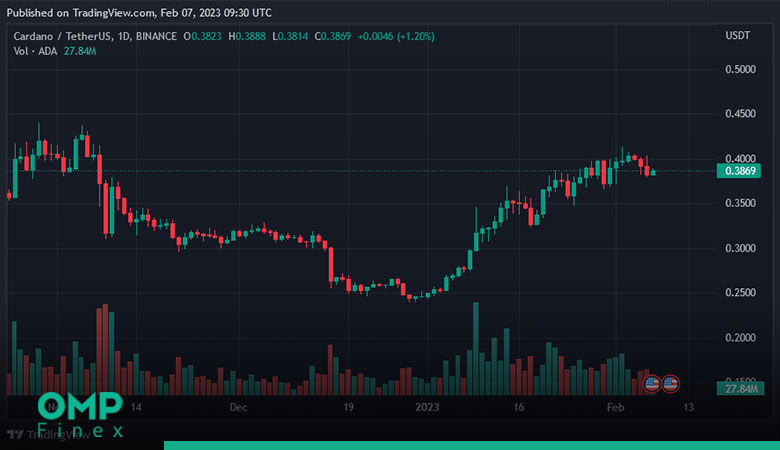Click the 0.2500 price axis label
This screenshot has width=780, height=450.
pyautogui.click(x=740, y=293)
